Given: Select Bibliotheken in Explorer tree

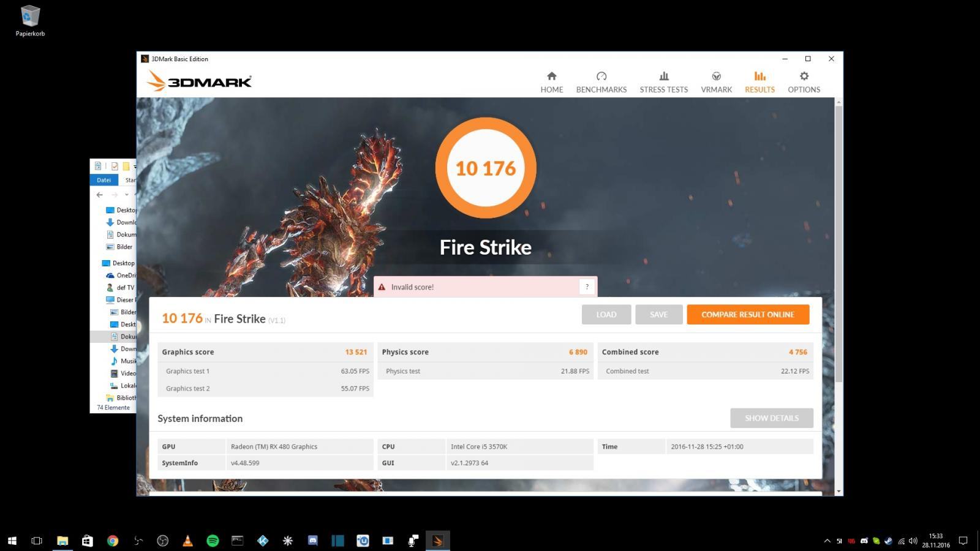Looking at the screenshot, I should (121, 397).
